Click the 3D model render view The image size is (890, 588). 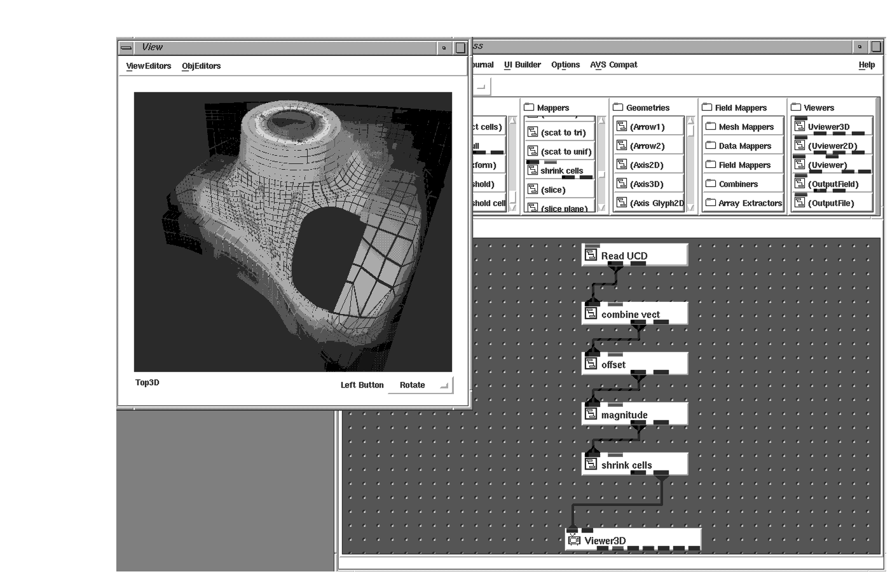click(x=292, y=232)
